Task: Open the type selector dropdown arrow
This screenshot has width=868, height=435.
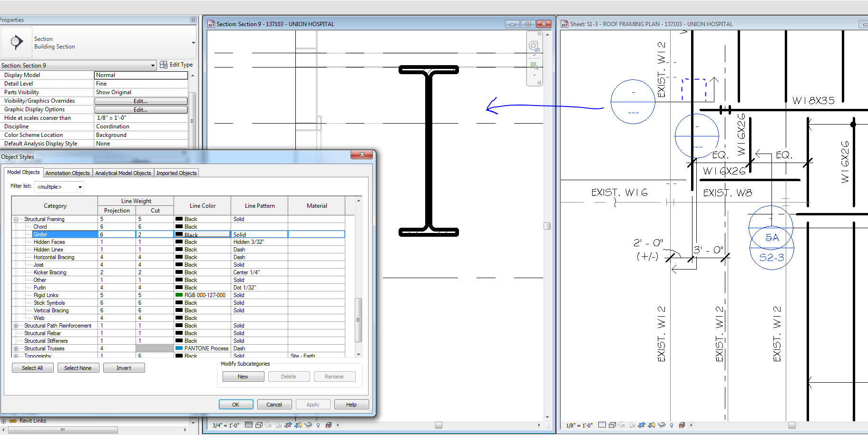Action: pyautogui.click(x=193, y=43)
